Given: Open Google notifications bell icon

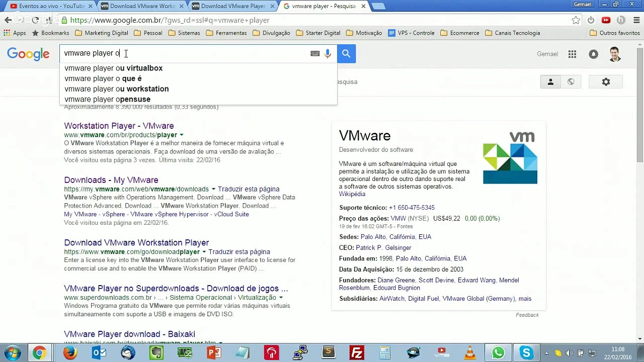Looking at the screenshot, I should pyautogui.click(x=594, y=54).
